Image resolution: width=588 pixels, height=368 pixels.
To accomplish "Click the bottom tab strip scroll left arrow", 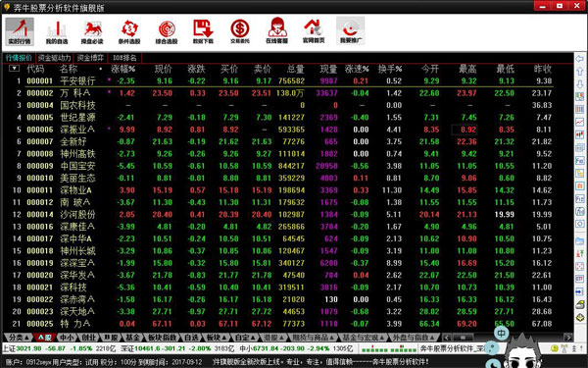I will coord(446,338).
